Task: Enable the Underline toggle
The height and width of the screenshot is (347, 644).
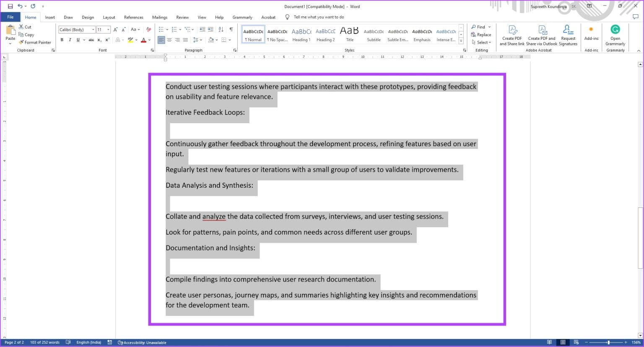Action: 78,40
